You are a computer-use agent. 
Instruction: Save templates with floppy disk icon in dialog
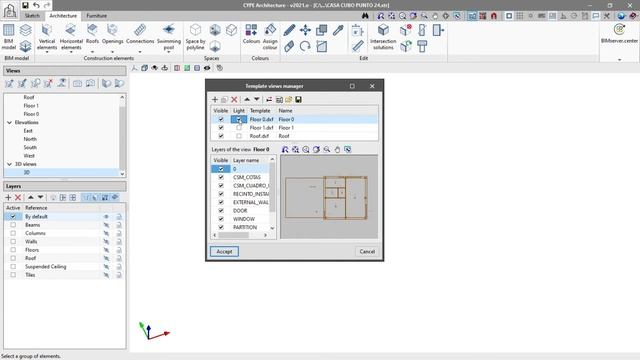point(298,100)
